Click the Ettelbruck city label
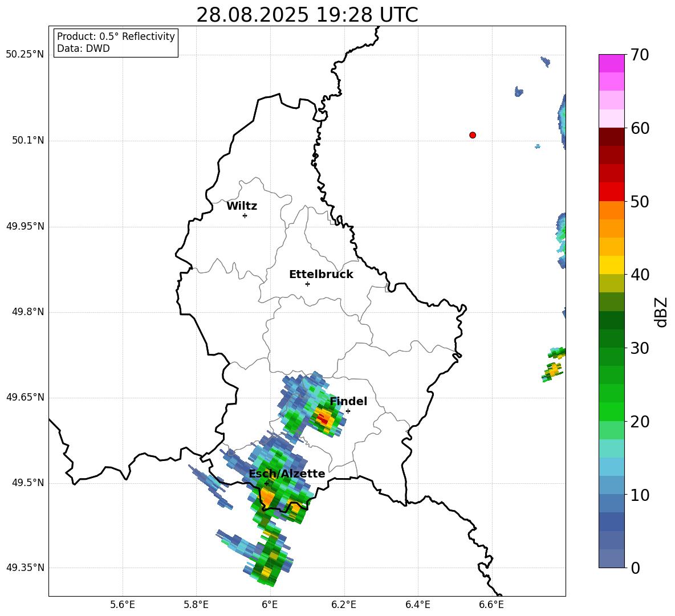This screenshot has height=616, width=675. pos(321,275)
